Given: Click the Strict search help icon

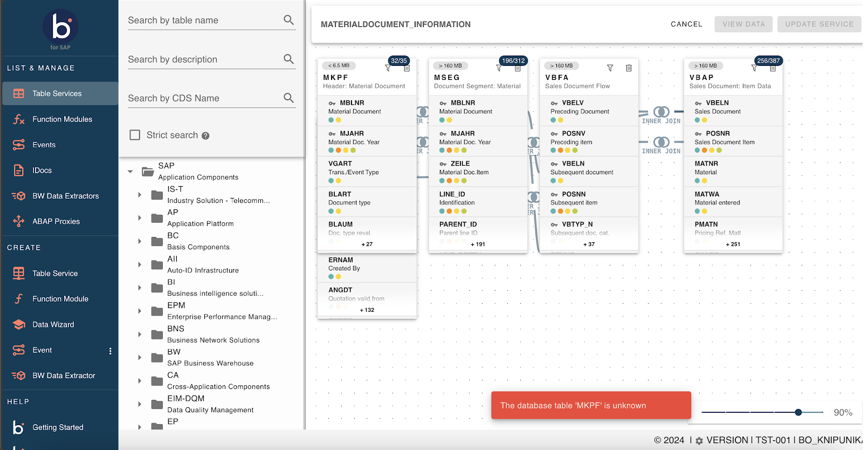Looking at the screenshot, I should [x=205, y=136].
